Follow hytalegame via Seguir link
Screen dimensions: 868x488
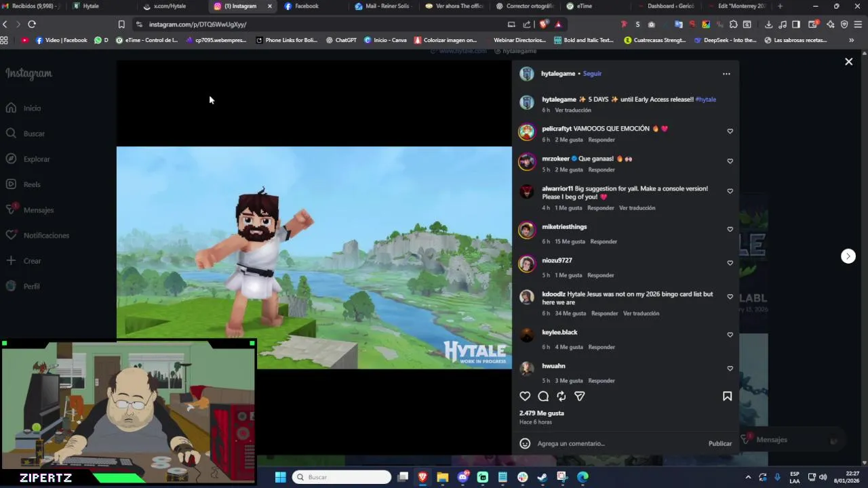(x=592, y=73)
